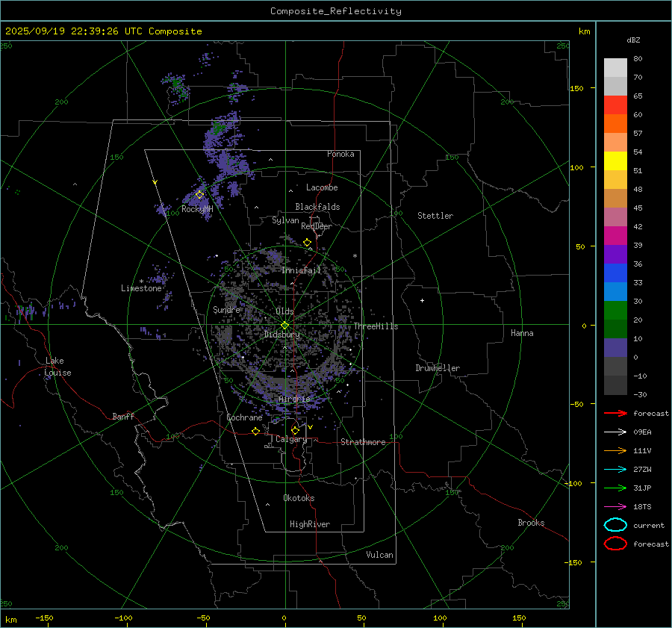Click the yellow diamond marker below Cochrane
Image resolution: width=672 pixels, height=628 pixels.
pyautogui.click(x=256, y=432)
